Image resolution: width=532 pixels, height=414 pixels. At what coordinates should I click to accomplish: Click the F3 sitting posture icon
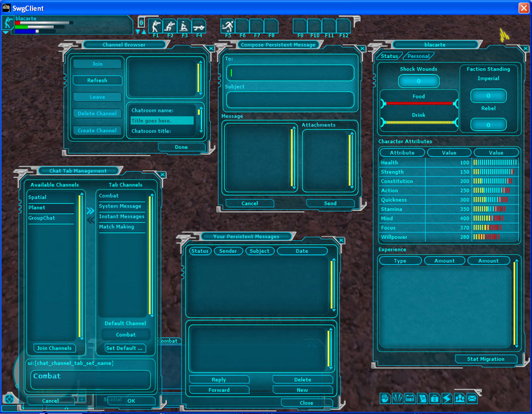pyautogui.click(x=184, y=26)
